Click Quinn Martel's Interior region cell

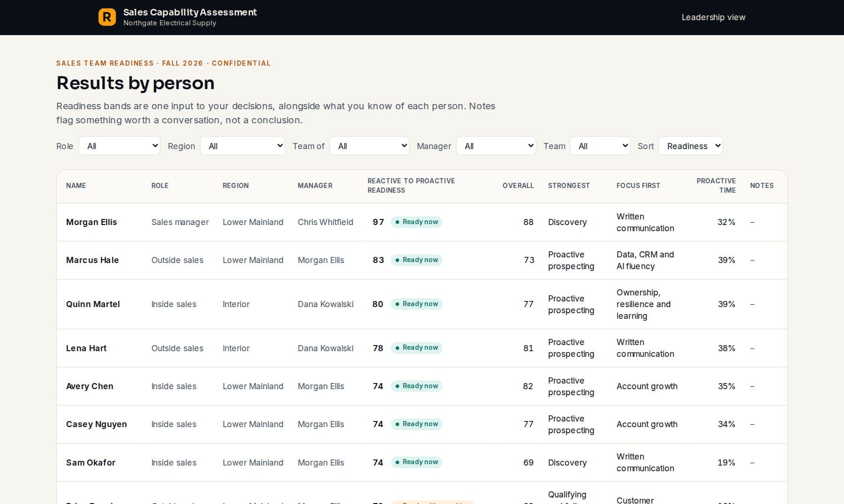click(236, 304)
